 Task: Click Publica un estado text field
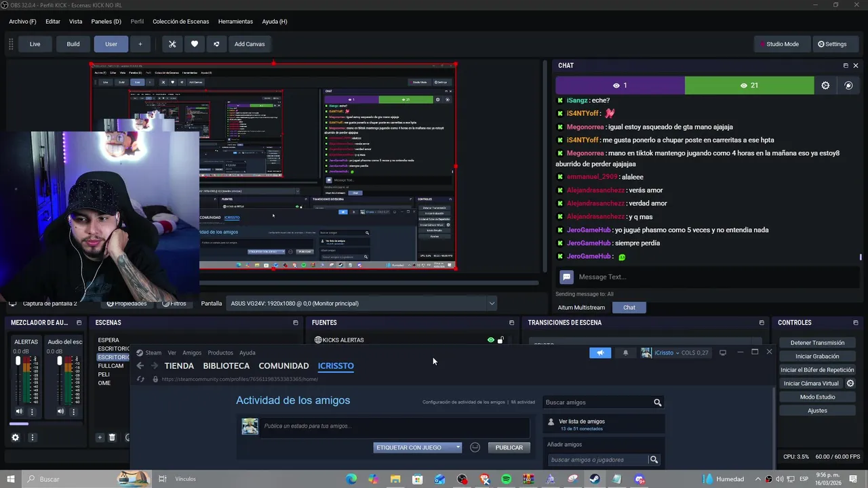click(x=395, y=426)
